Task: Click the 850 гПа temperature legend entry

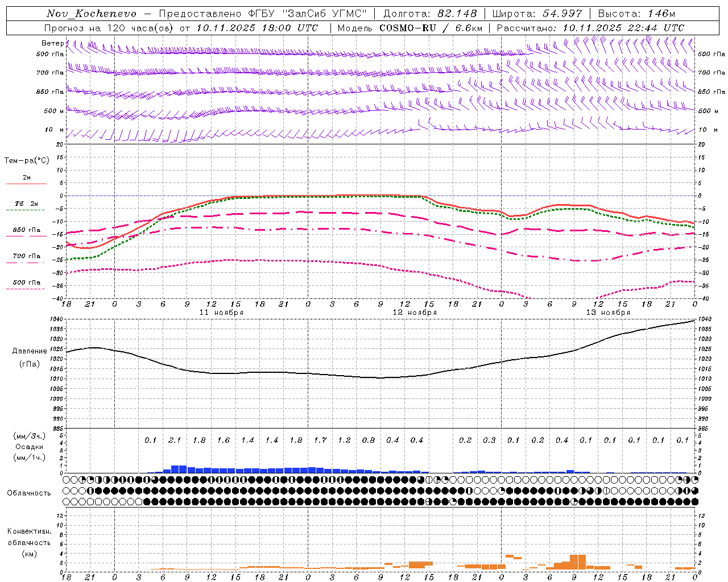Action: click(27, 230)
